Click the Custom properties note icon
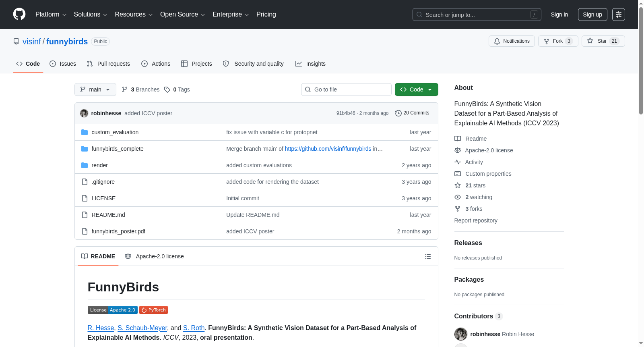This screenshot has width=644, height=347. [x=458, y=174]
